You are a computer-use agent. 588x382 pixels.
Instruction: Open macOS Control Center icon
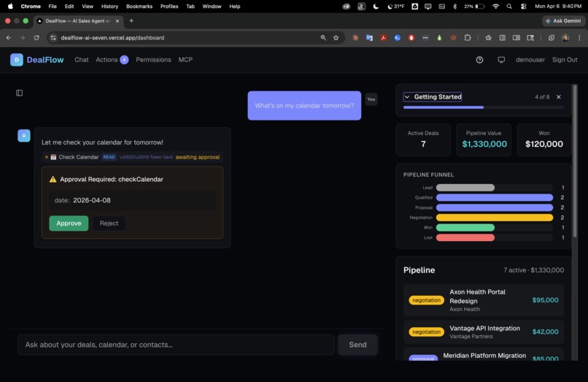(x=524, y=7)
